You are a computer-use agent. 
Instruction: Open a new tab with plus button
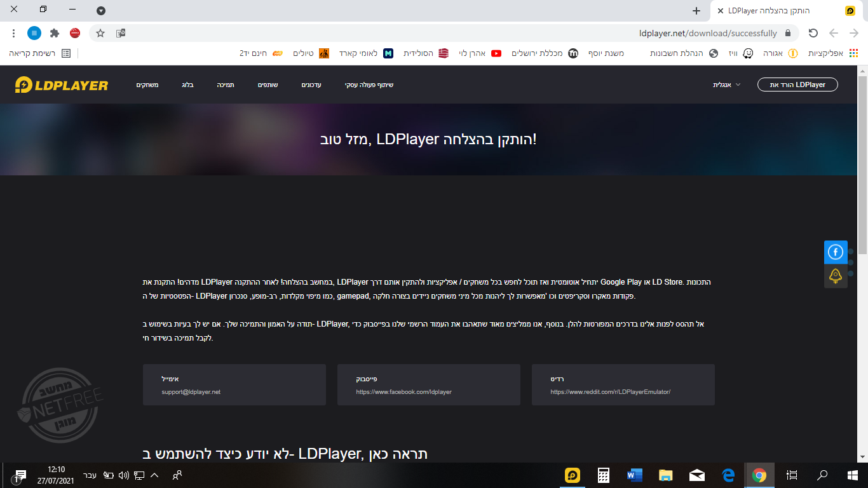(696, 11)
